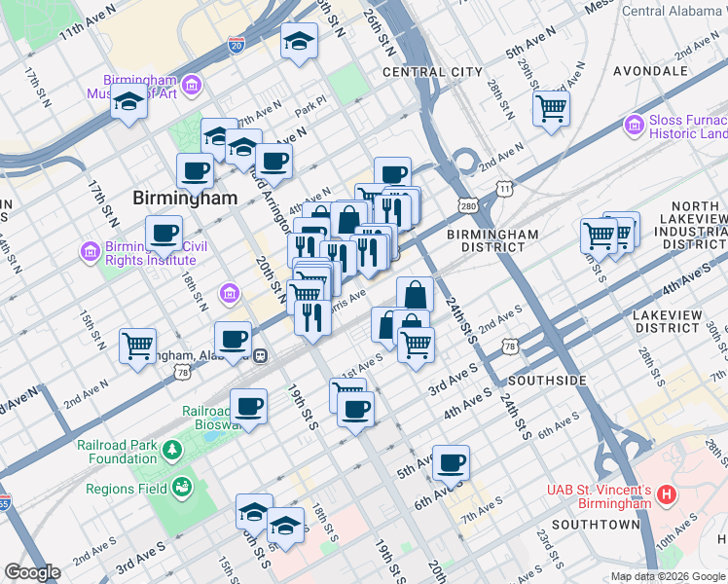Click the CENTRAL CITY neighborhood label
Image resolution: width=728 pixels, height=584 pixels.
pyautogui.click(x=433, y=72)
